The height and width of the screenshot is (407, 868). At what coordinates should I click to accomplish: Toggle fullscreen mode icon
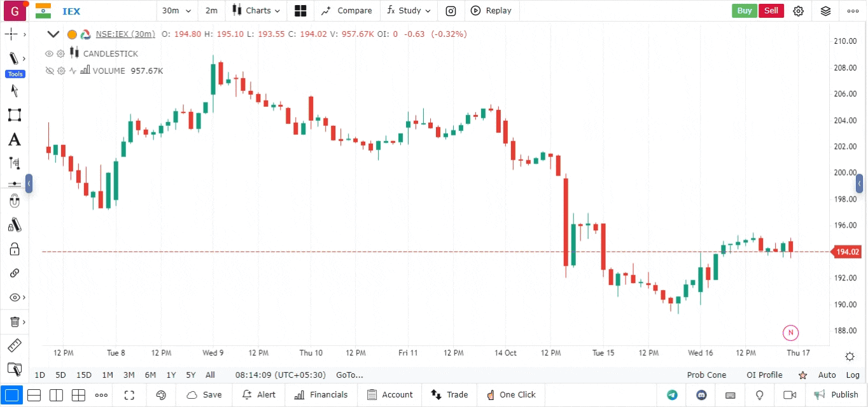[129, 395]
